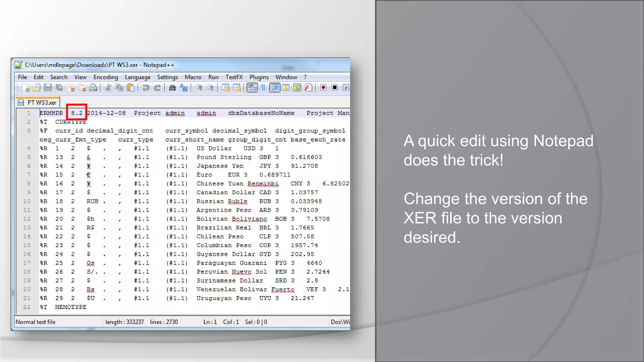Open the Edit menu
The image size is (644, 362).
click(x=38, y=77)
